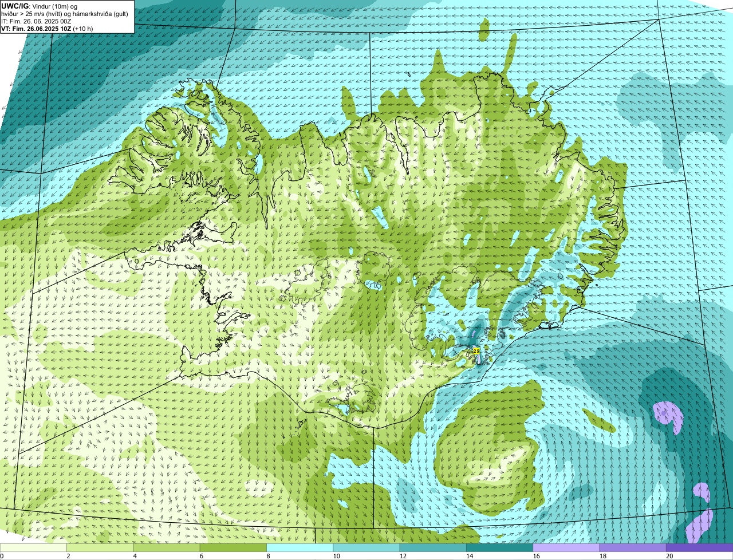
Task: Click the 18–20 m/s purple legend swatch
Action: pyautogui.click(x=633, y=547)
